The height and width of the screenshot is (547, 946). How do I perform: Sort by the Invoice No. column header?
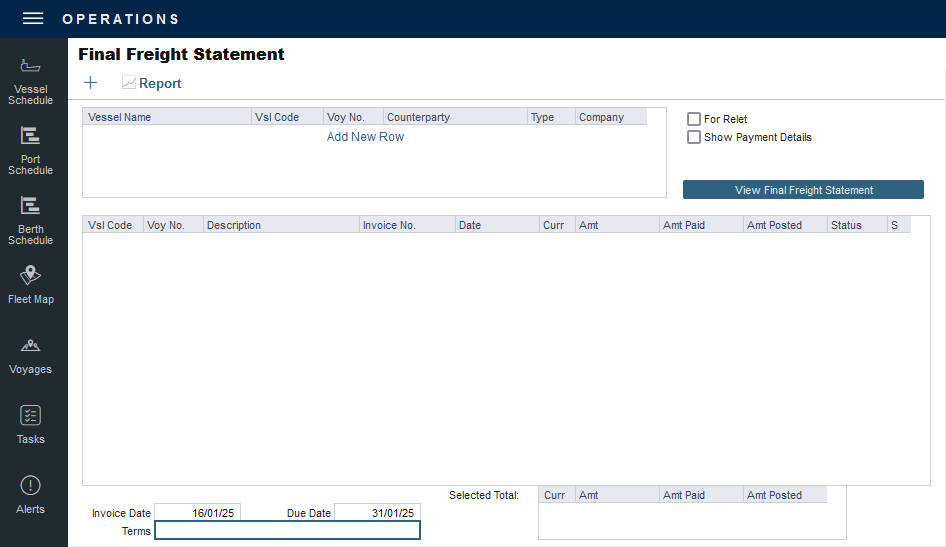click(x=406, y=225)
